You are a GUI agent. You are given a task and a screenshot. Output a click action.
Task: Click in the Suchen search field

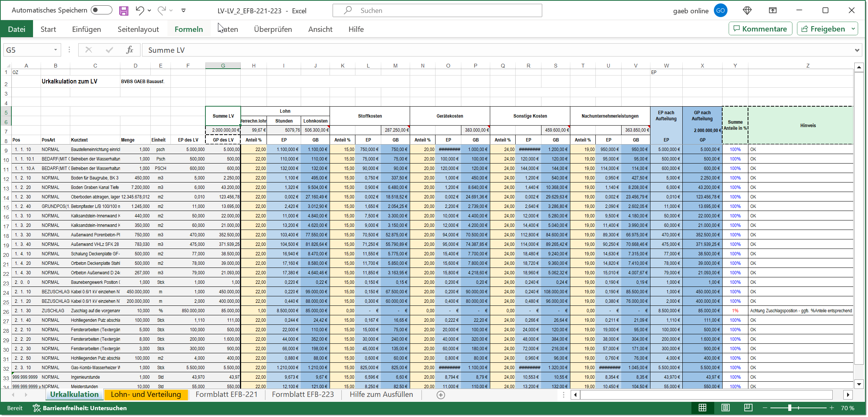pyautogui.click(x=437, y=11)
